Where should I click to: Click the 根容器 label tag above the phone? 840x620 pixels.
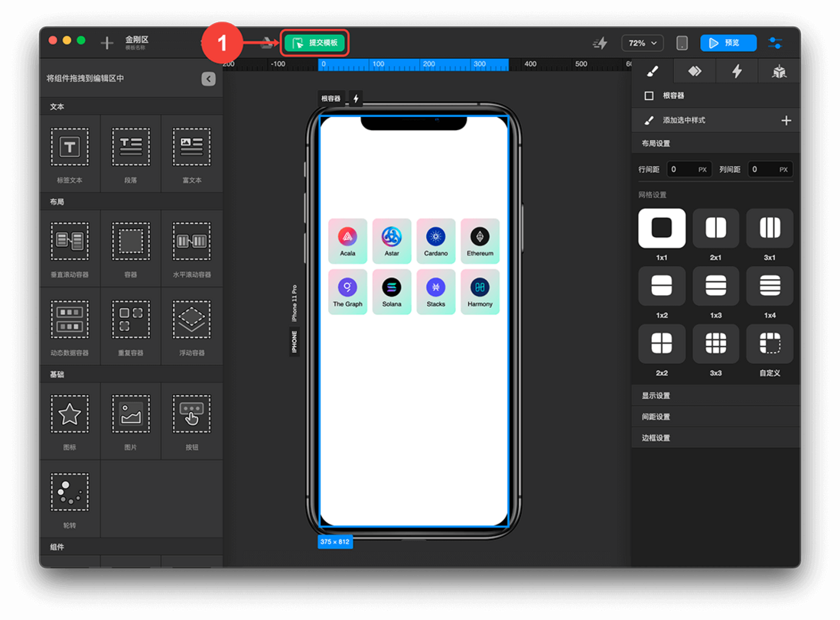click(330, 99)
